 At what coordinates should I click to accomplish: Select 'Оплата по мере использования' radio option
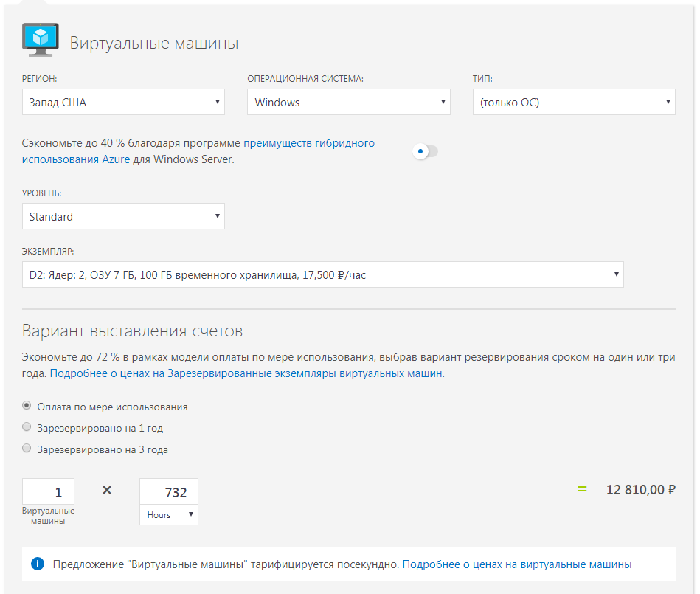27,406
